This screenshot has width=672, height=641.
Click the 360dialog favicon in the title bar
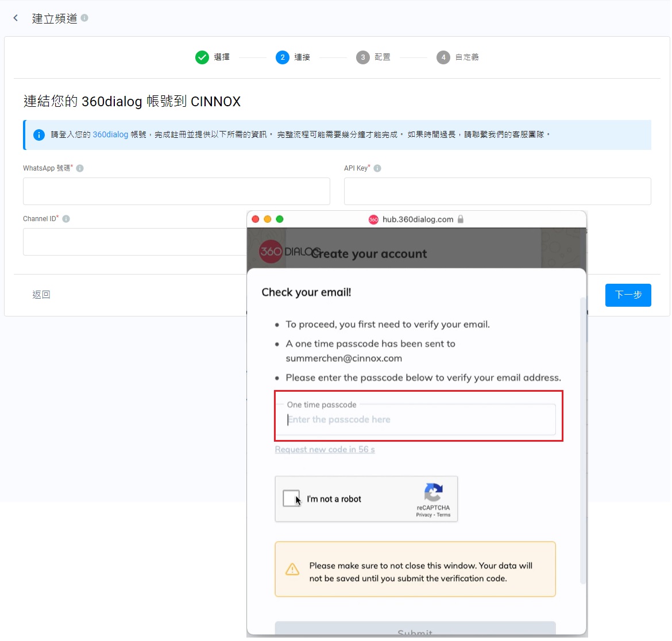coord(373,219)
